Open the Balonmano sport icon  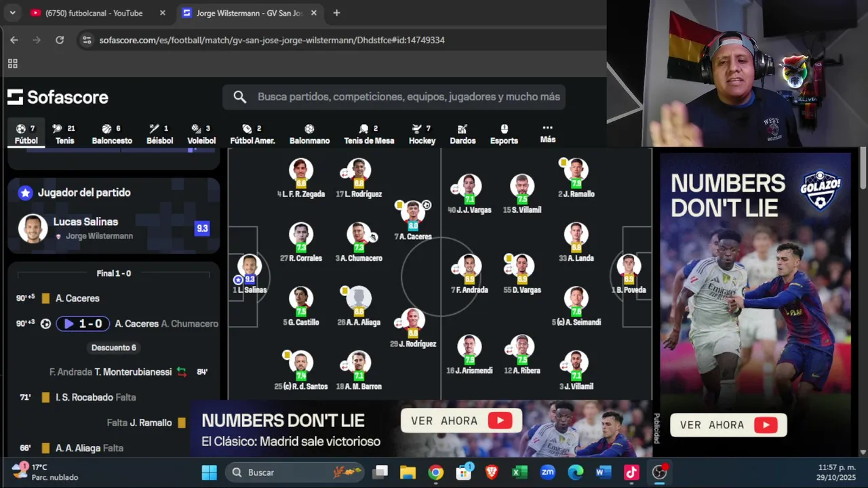click(x=309, y=129)
